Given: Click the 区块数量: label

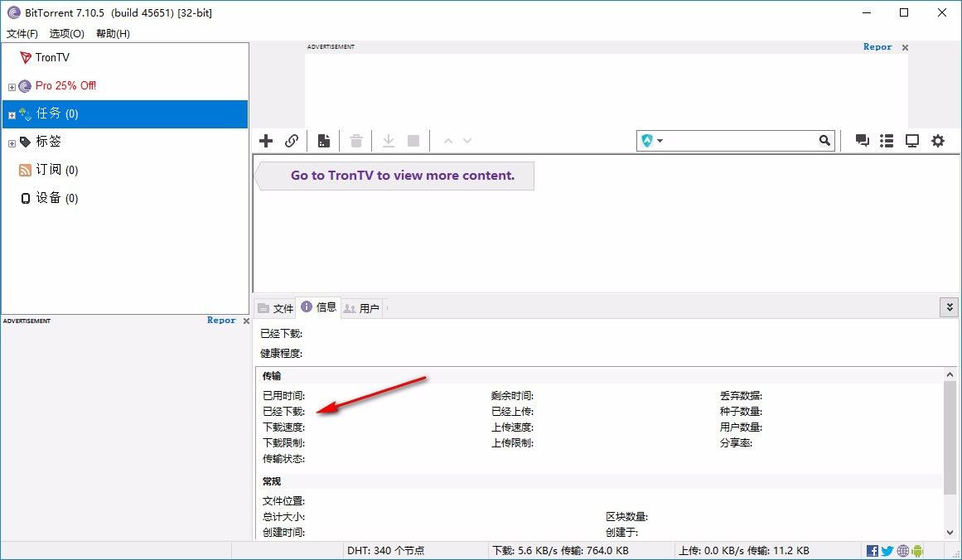Looking at the screenshot, I should (x=627, y=517).
